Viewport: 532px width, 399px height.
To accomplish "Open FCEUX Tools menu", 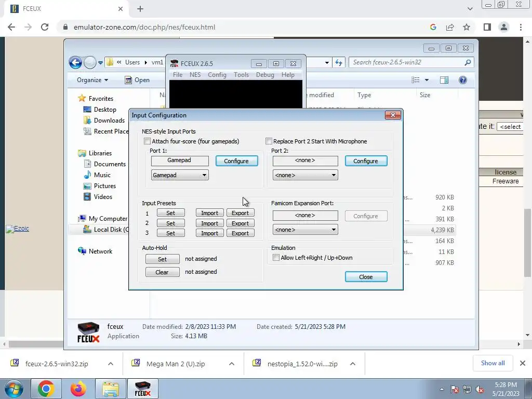I will point(241,75).
